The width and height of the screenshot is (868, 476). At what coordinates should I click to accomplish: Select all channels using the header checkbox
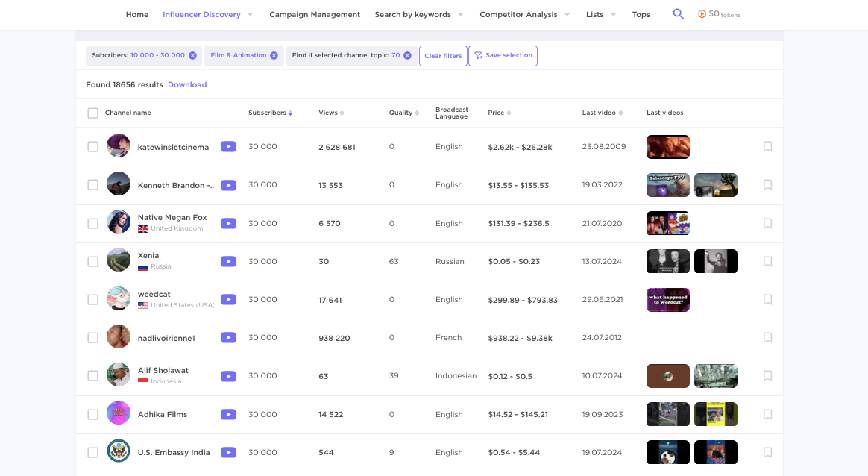click(x=92, y=113)
